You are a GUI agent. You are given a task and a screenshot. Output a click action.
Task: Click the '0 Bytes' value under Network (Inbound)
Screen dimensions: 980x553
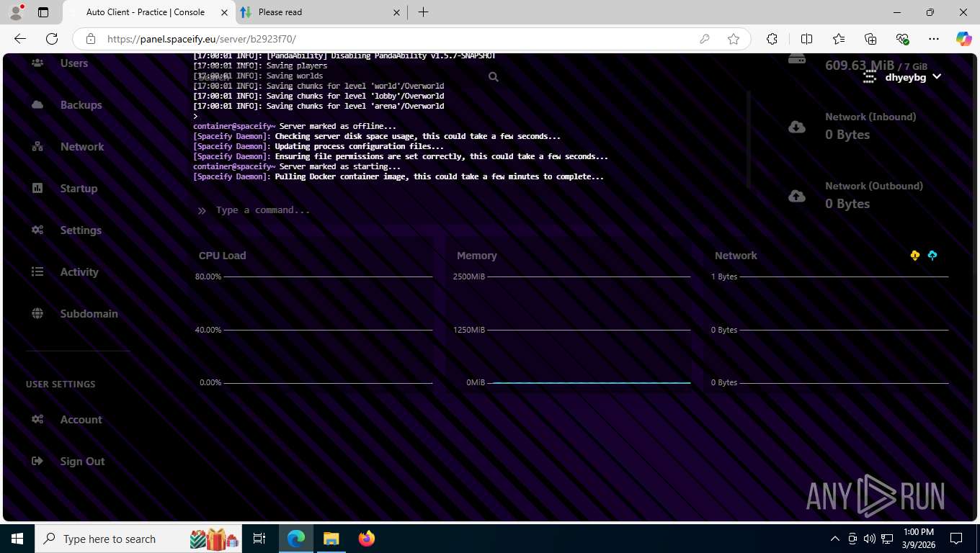pyautogui.click(x=847, y=135)
